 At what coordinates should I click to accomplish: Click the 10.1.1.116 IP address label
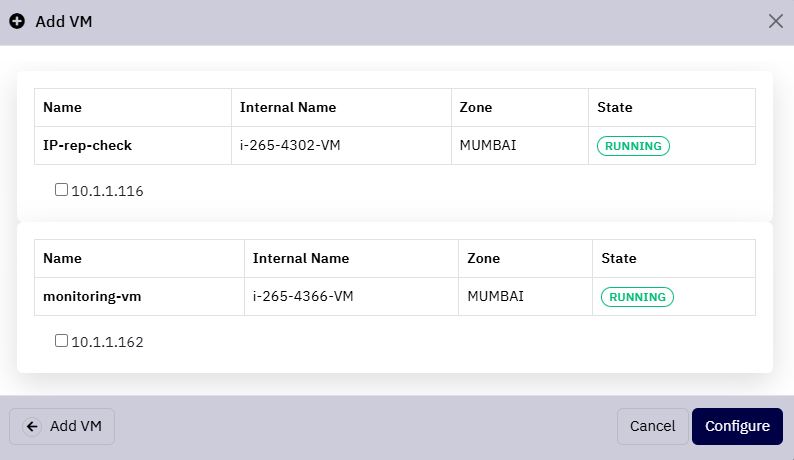[x=107, y=191]
